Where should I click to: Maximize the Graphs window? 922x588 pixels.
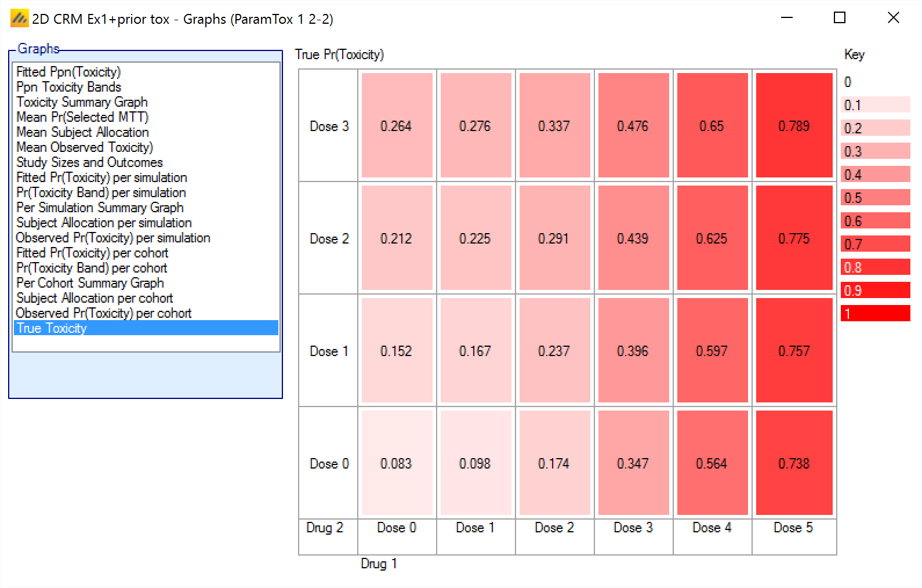click(x=839, y=18)
